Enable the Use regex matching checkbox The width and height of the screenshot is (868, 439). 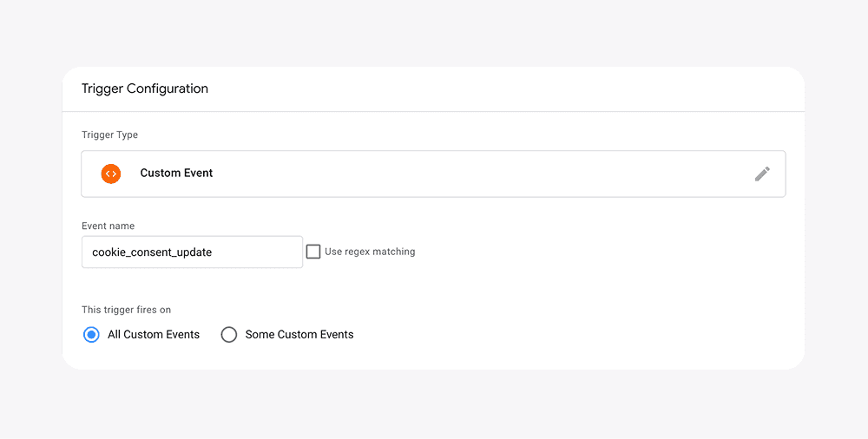(x=313, y=252)
